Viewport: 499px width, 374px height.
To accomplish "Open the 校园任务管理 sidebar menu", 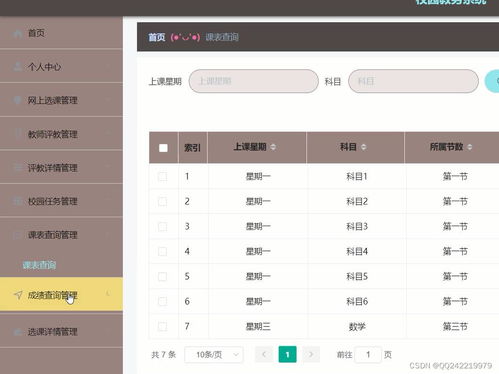I will pos(61,201).
